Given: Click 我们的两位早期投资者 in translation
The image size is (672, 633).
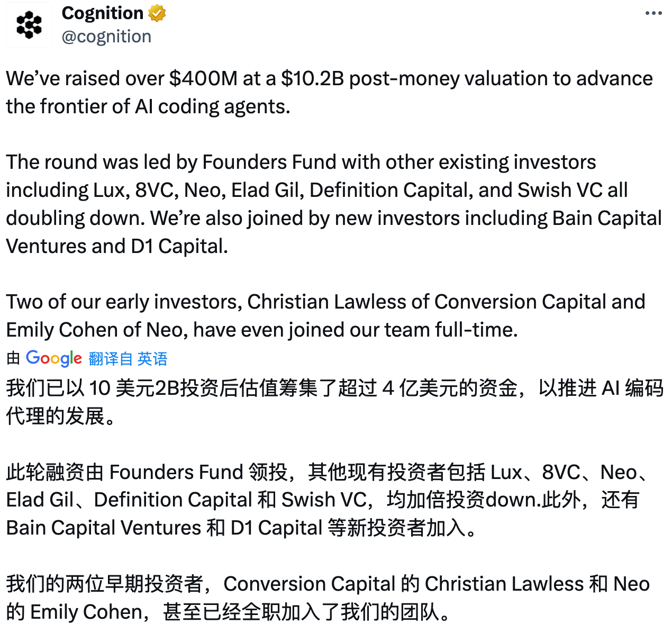Looking at the screenshot, I should point(104,584).
